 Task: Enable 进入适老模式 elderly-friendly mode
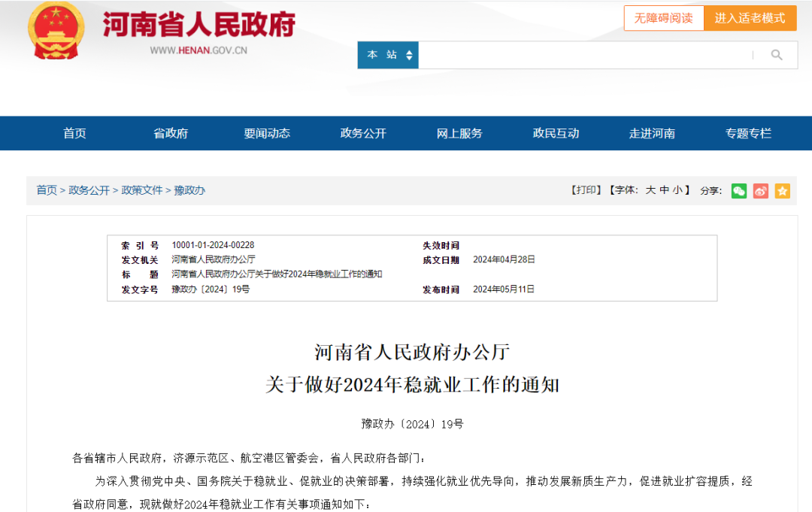coord(750,17)
